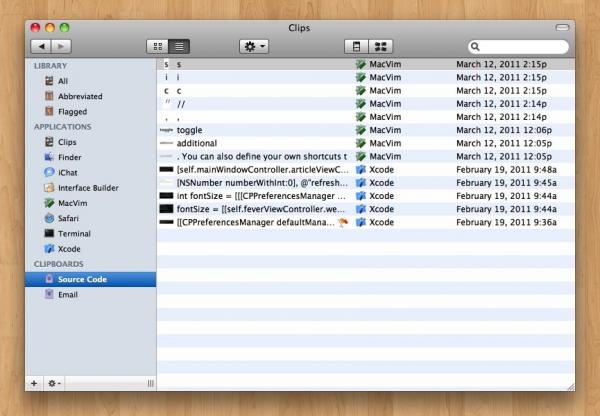Click the Xcode icon in the 9:36a row
The image size is (600, 416).
pos(360,222)
